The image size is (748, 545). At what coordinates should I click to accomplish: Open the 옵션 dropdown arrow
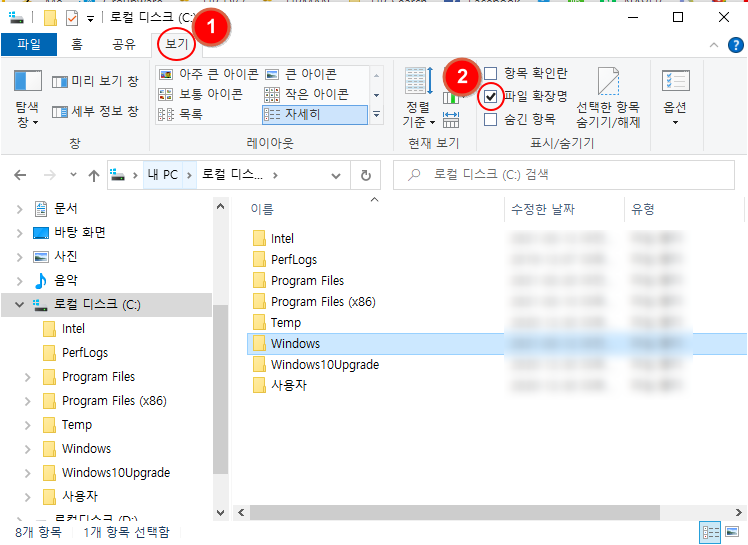(x=675, y=123)
